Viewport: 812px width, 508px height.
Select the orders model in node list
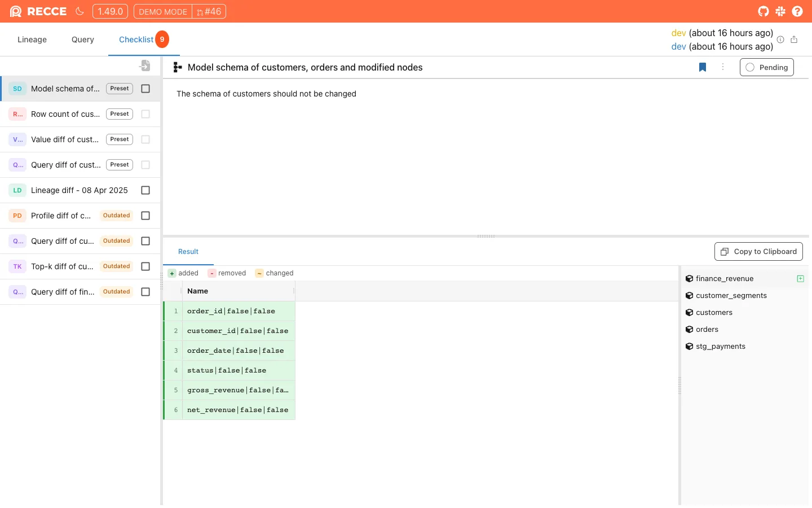coord(744,330)
